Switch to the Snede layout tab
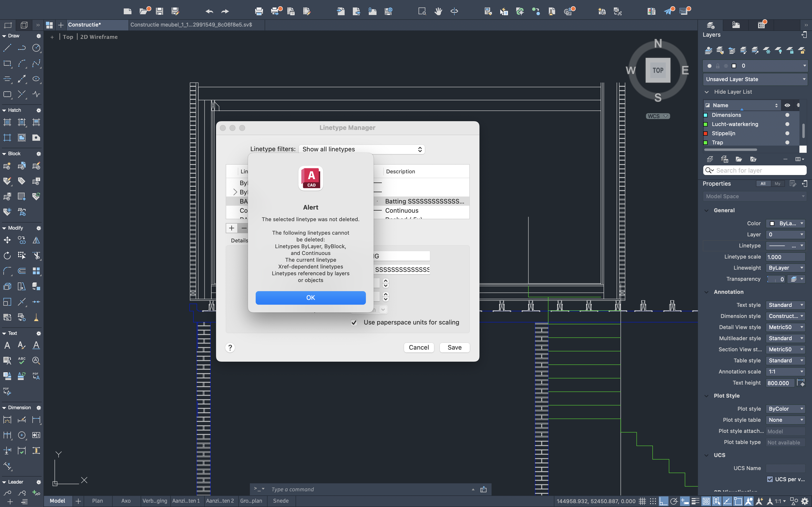Viewport: 812px width, 507px height. [x=281, y=501]
